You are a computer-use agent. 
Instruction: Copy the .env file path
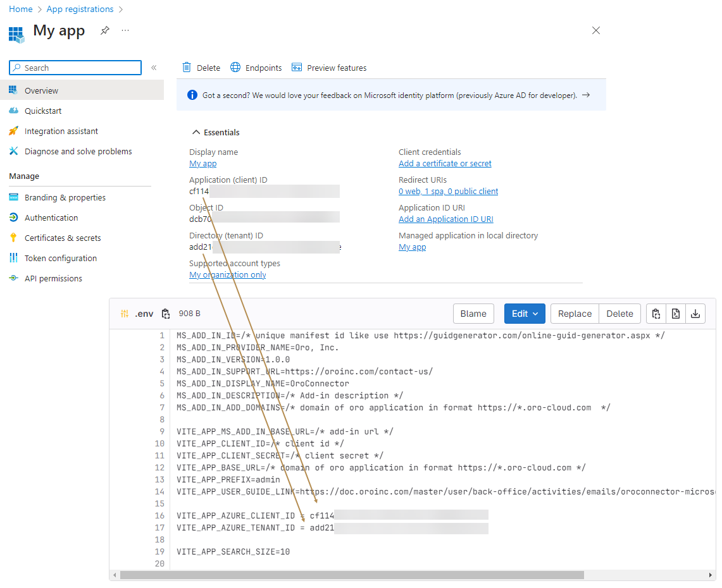[166, 314]
